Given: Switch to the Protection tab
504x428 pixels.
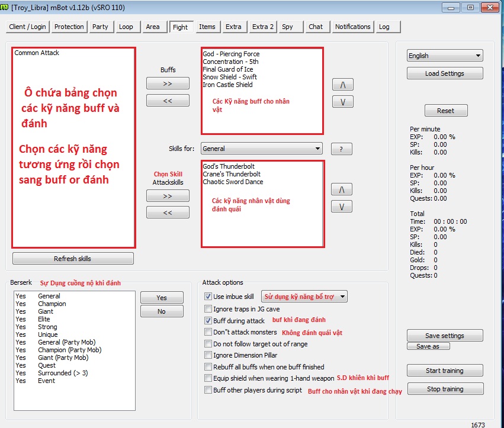Looking at the screenshot, I should click(x=69, y=27).
